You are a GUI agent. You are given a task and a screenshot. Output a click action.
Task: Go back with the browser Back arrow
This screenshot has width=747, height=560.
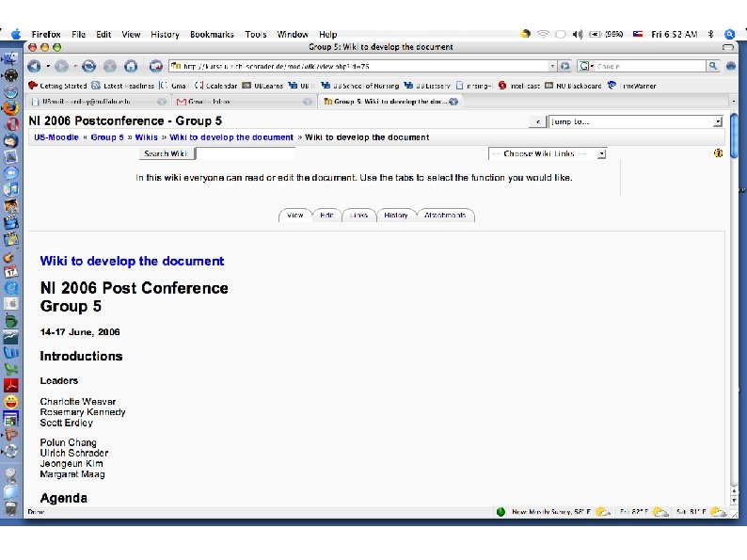pyautogui.click(x=34, y=66)
